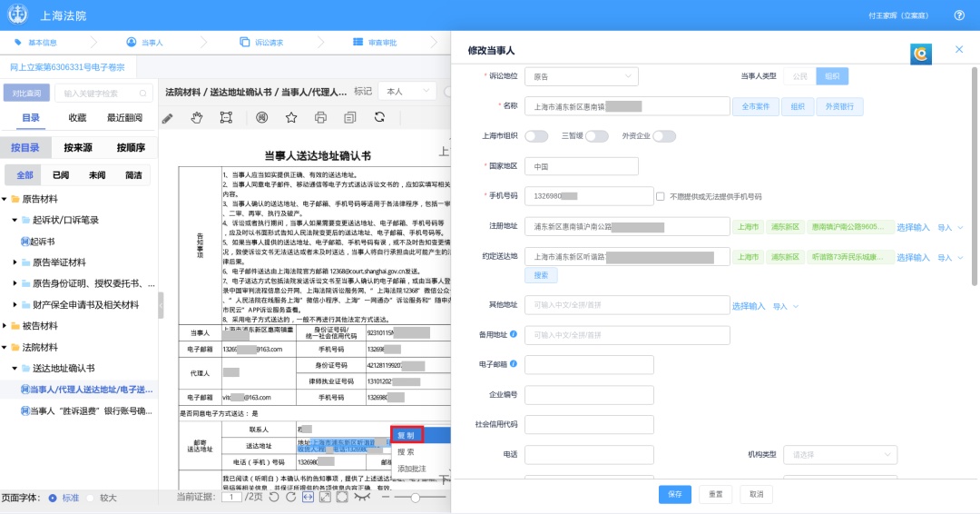Open the 诉讼地位 dropdown
The image size is (980, 514).
pos(581,76)
